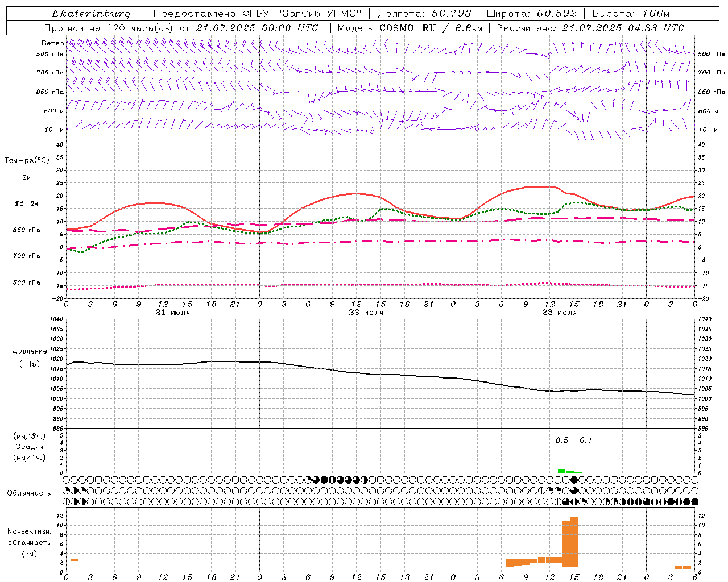Click the 'Рассчитано: 21.07.2025 04:38 UTC' timestamp
Image resolution: width=728 pixels, height=582 pixels.
coord(590,28)
